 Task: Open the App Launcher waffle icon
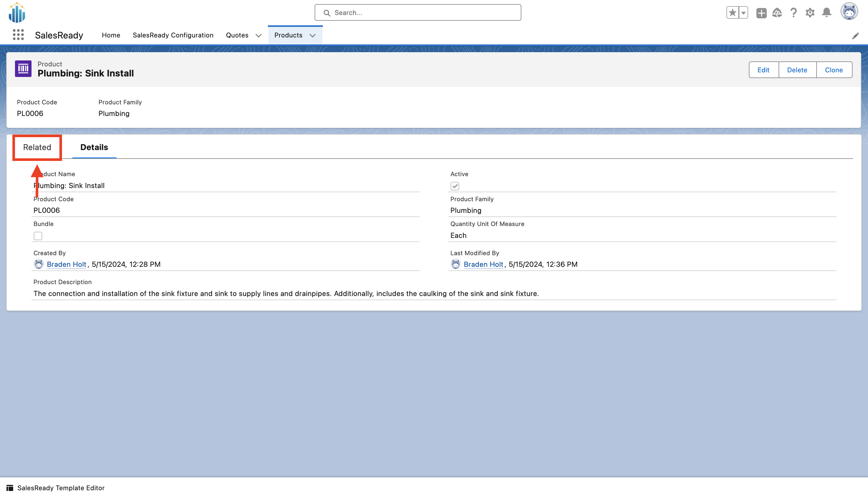18,34
